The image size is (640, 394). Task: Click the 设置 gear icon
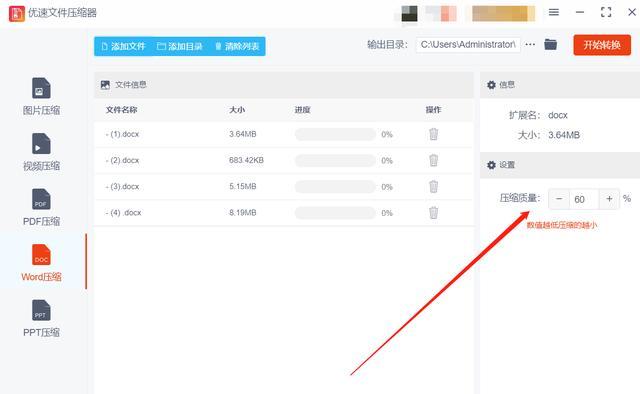coord(491,165)
